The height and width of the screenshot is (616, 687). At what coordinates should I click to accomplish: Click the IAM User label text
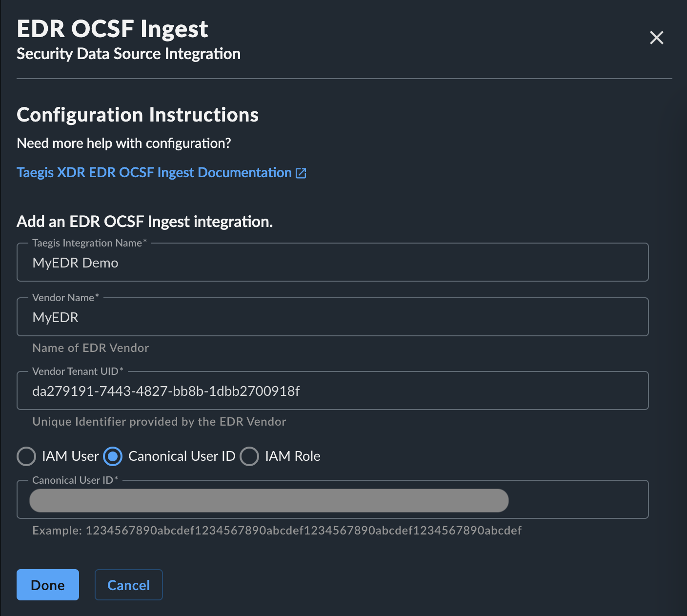click(70, 456)
